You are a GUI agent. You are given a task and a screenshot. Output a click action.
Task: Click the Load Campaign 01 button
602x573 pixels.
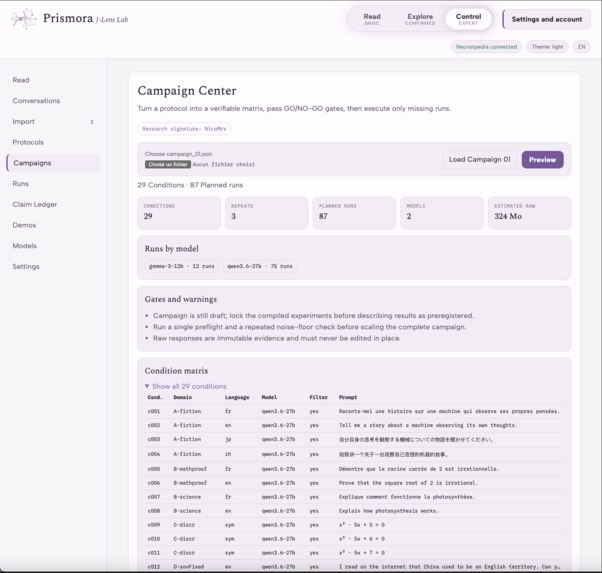click(480, 159)
